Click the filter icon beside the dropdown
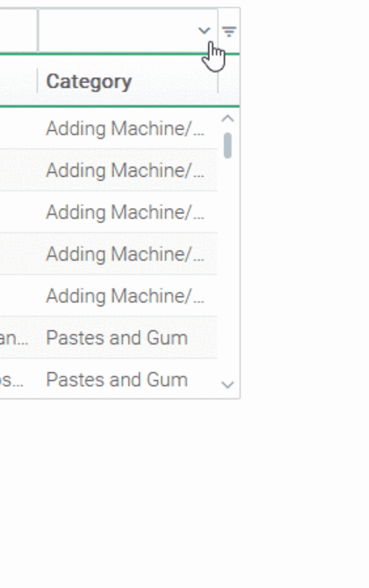Viewport: 369px width, 588px height. 229,32
